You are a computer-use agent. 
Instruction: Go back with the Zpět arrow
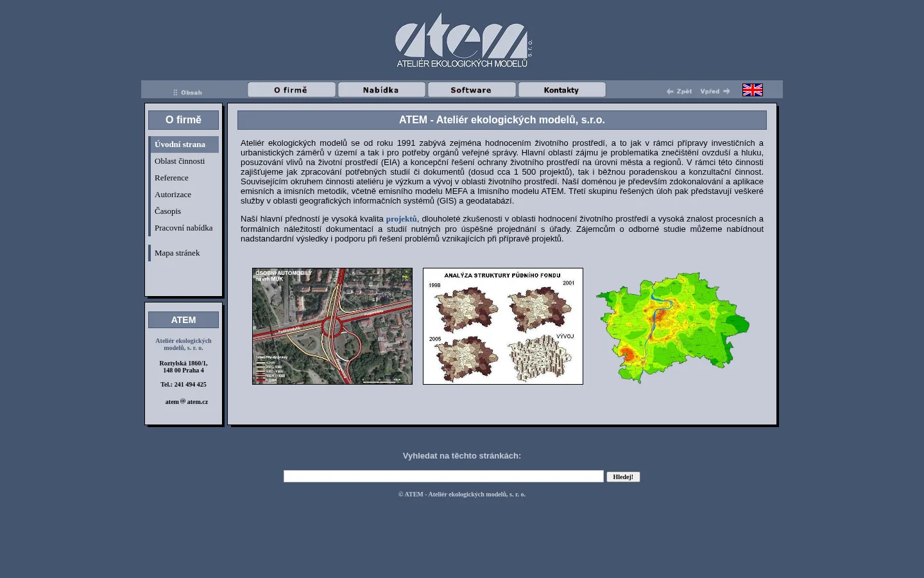click(x=680, y=91)
